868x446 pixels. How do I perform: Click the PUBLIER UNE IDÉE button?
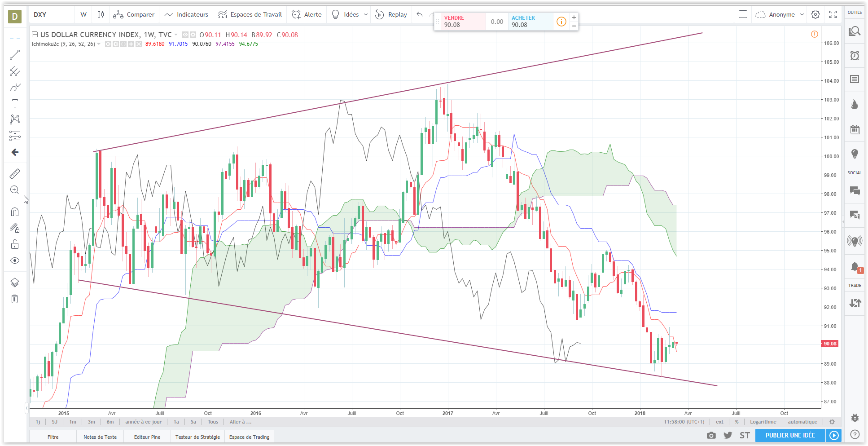(790, 435)
